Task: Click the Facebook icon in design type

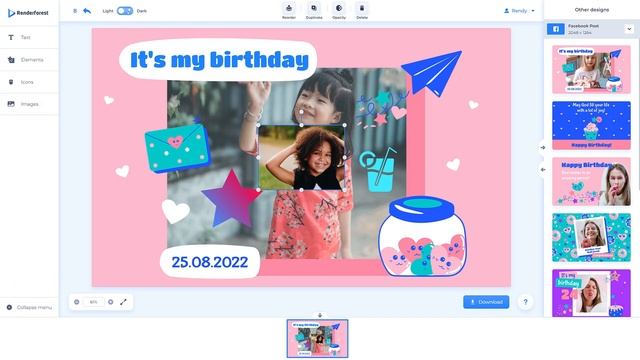Action: point(556,29)
